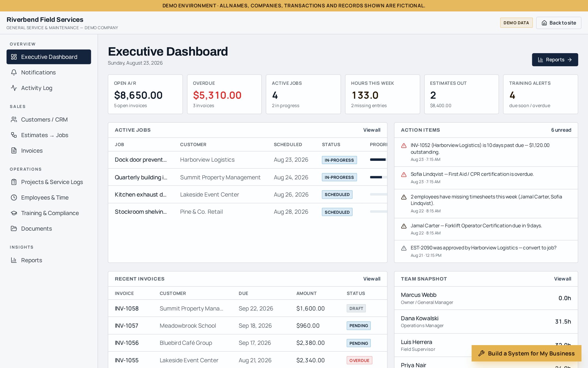The width and height of the screenshot is (588, 368).
Task: Click the Activity Log pulse icon
Action: 14,88
